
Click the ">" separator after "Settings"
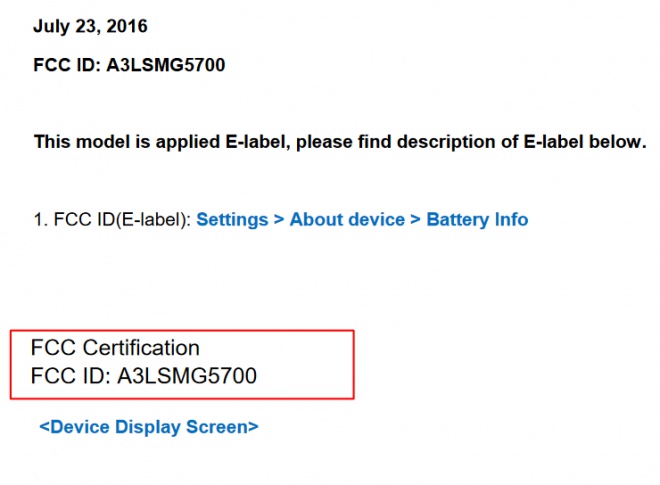(279, 219)
